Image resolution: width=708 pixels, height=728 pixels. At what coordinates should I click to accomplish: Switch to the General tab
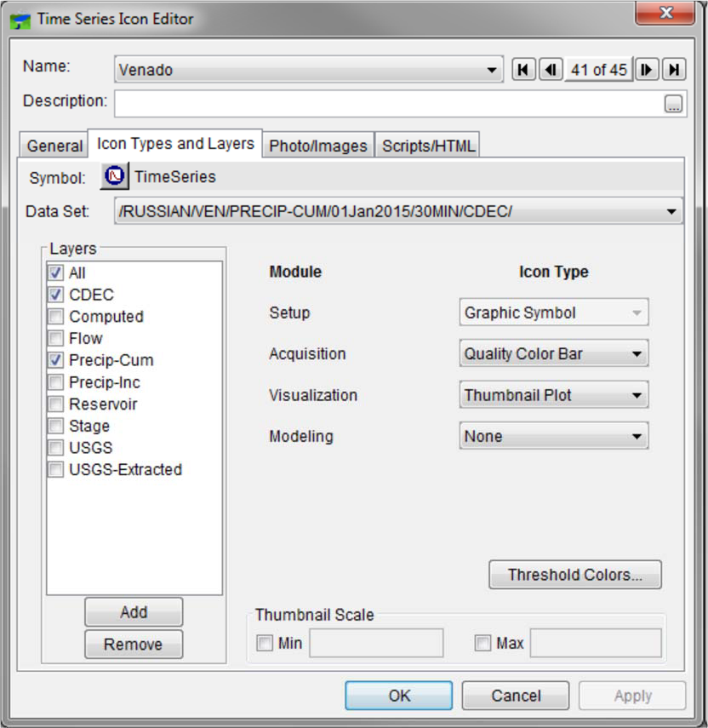(54, 146)
